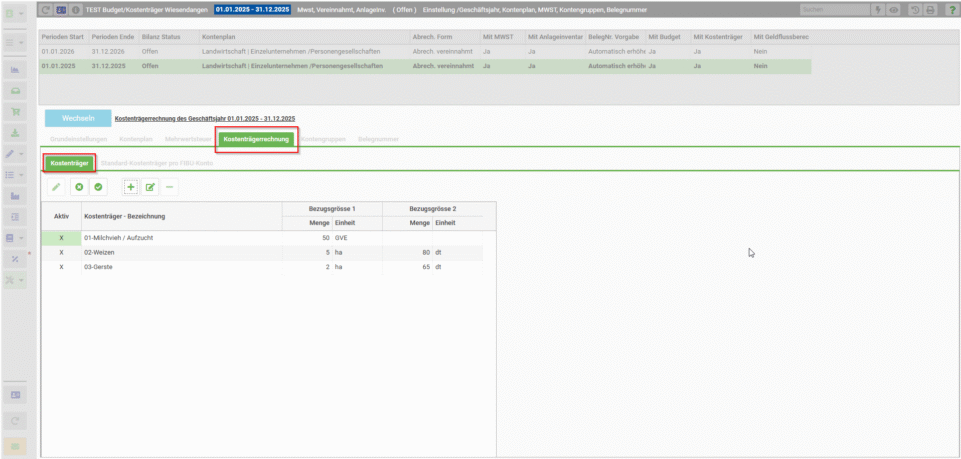Click the printer icon in the top bar

click(930, 10)
